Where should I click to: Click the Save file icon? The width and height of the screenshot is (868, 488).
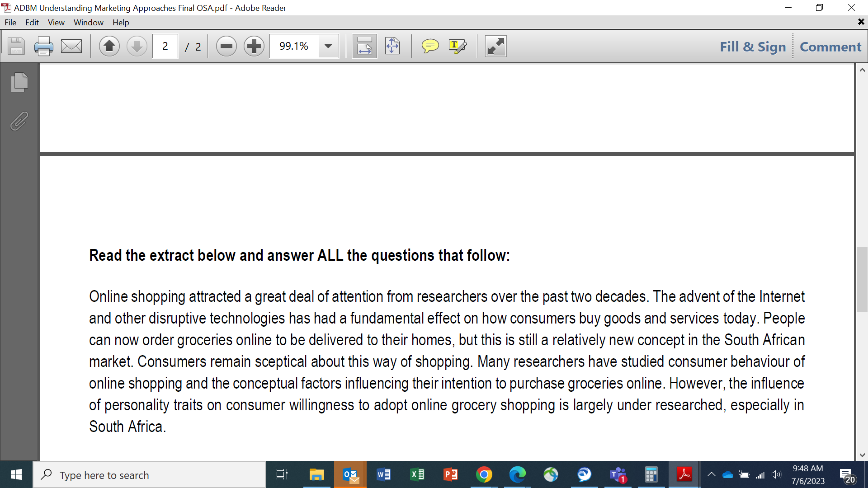pyautogui.click(x=16, y=46)
